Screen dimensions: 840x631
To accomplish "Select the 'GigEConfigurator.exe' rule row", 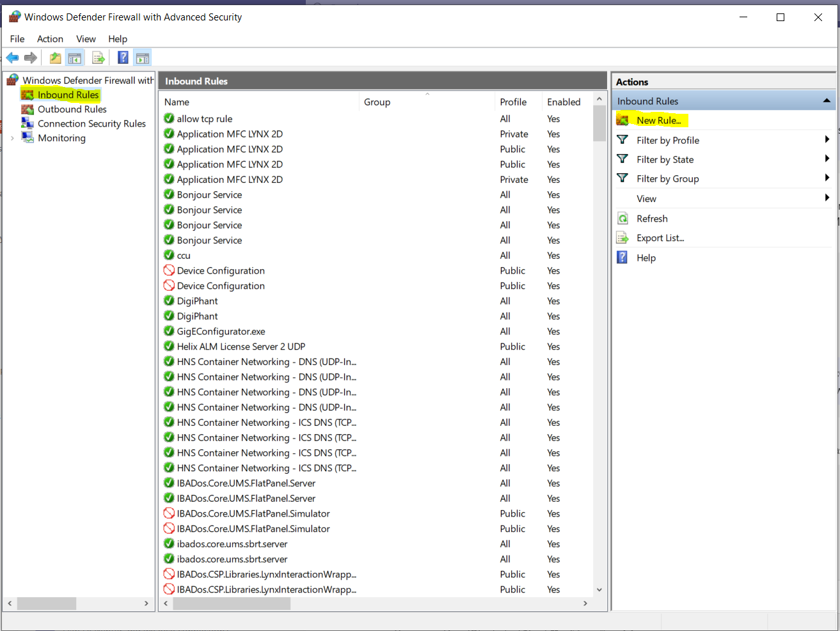I will point(376,331).
